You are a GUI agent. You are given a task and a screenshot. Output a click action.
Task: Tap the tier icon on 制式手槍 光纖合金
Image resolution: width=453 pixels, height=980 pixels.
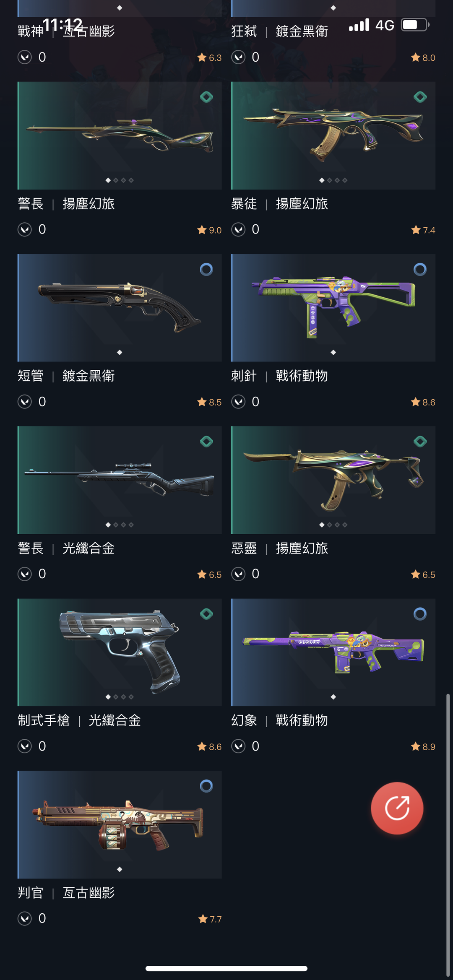click(206, 614)
